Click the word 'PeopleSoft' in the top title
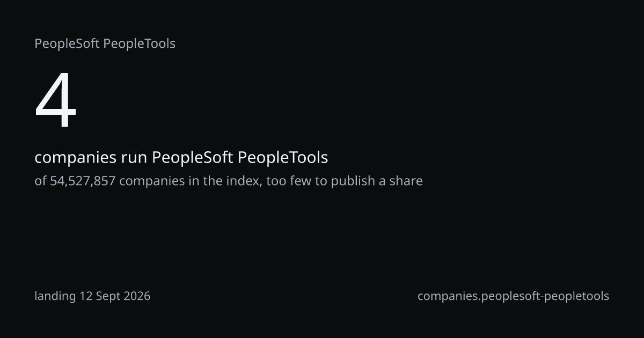Image resolution: width=644 pixels, height=338 pixels. tap(67, 44)
